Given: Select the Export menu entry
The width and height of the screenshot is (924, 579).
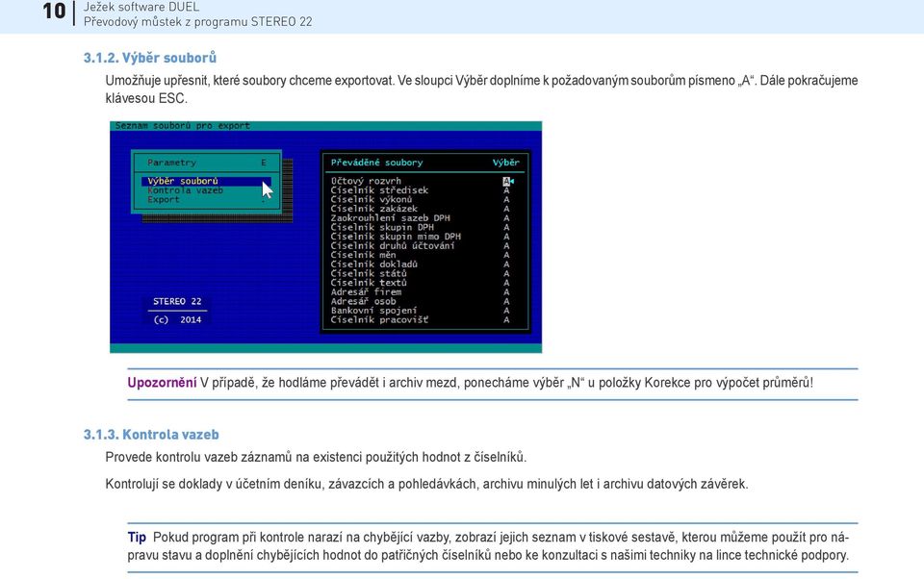Looking at the screenshot, I should tap(164, 200).
